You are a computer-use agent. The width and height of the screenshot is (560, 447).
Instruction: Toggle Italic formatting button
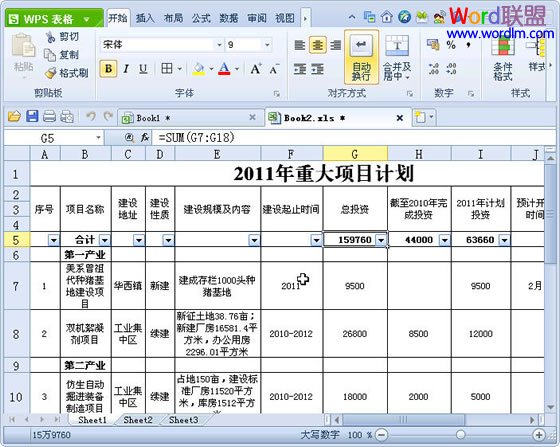(126, 69)
